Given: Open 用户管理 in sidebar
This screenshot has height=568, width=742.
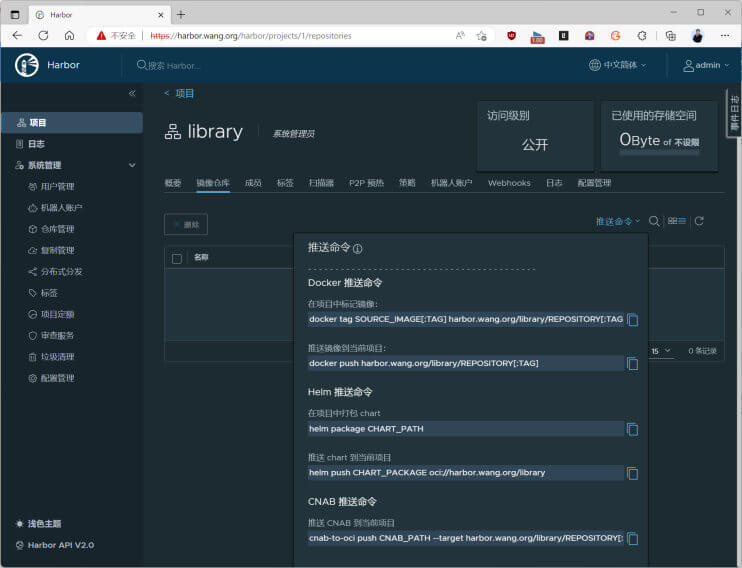Looking at the screenshot, I should point(57,186).
